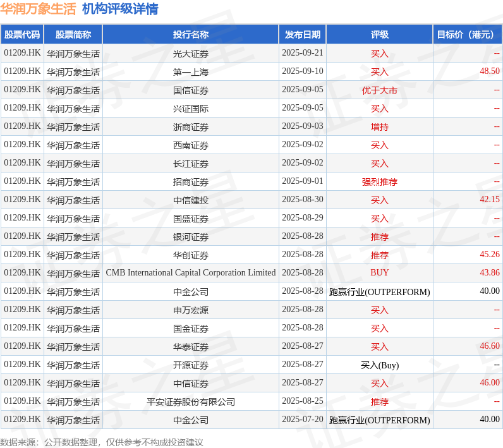Click the 国金证券 cell

coord(191,328)
